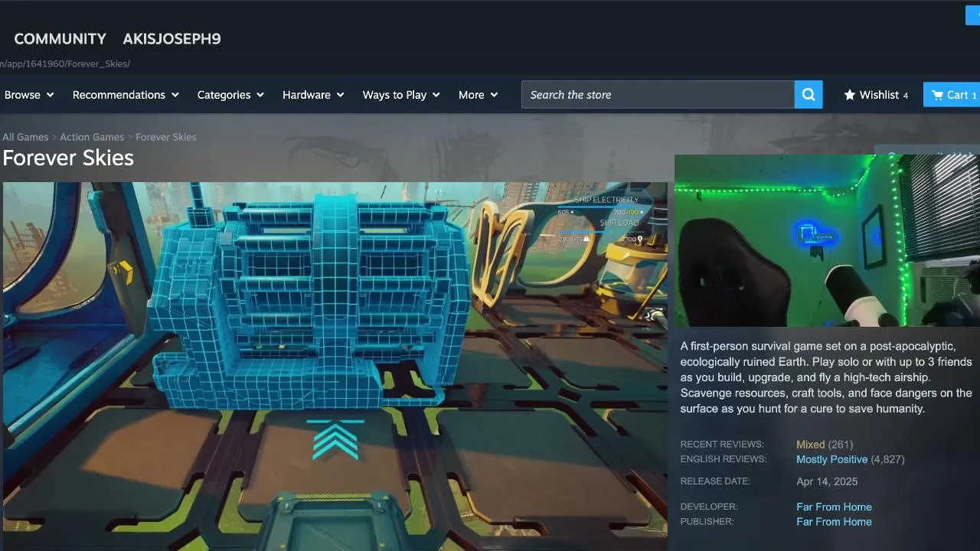Focus the Search the store field
The width and height of the screenshot is (980, 551).
[x=658, y=95]
